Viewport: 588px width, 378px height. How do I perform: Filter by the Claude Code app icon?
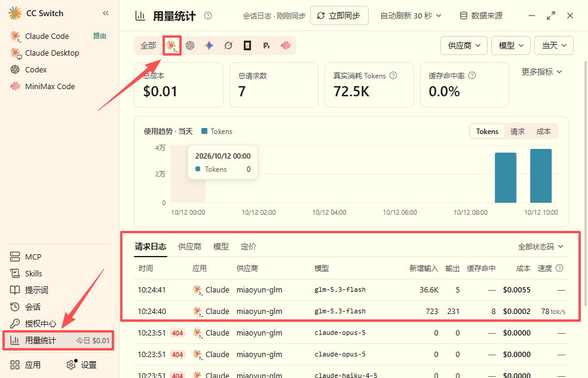pyautogui.click(x=171, y=46)
